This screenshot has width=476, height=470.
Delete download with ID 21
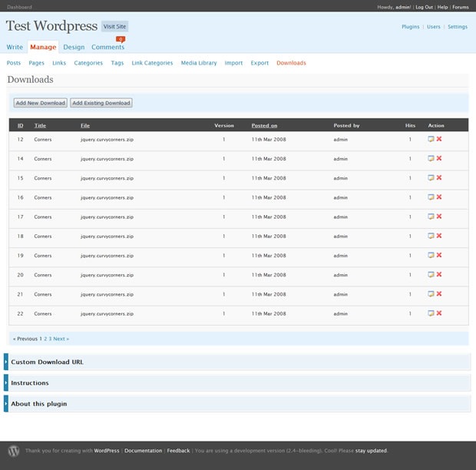(439, 294)
